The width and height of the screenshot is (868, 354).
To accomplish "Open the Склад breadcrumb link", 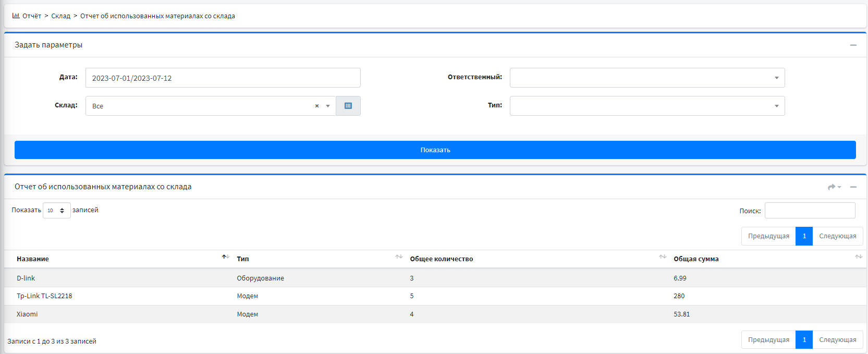I will 60,16.
